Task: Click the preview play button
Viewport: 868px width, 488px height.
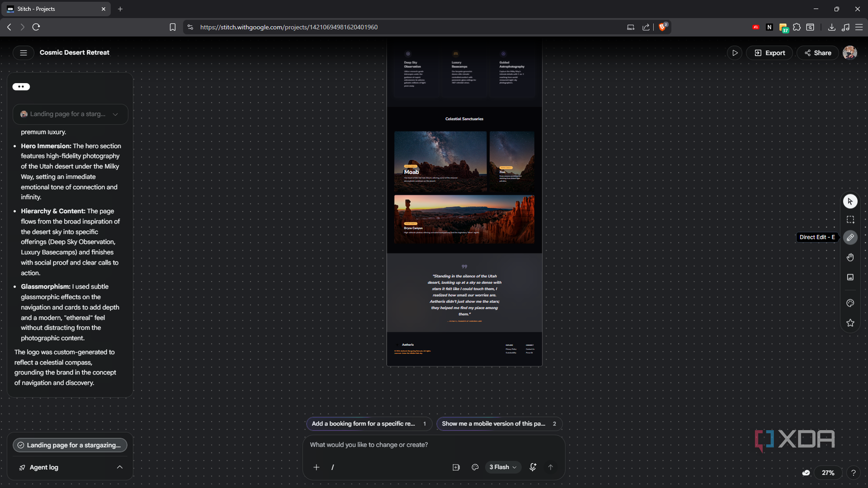Action: [734, 53]
